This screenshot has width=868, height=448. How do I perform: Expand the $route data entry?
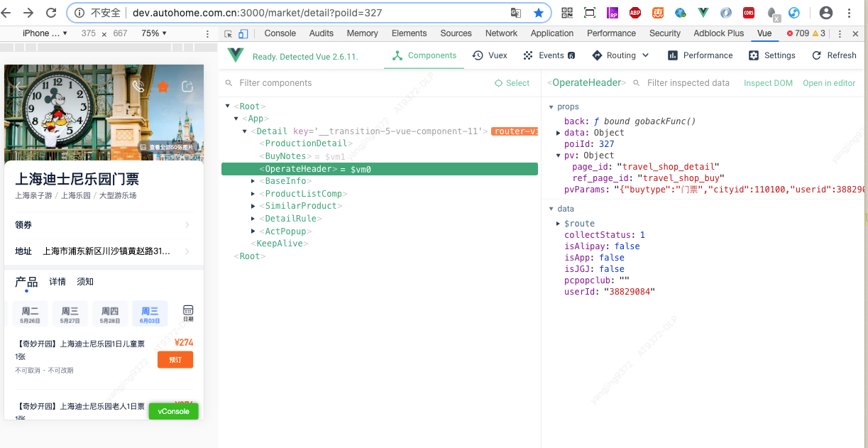coord(559,224)
